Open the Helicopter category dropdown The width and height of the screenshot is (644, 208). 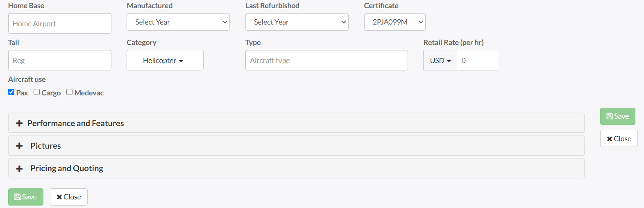pos(165,61)
